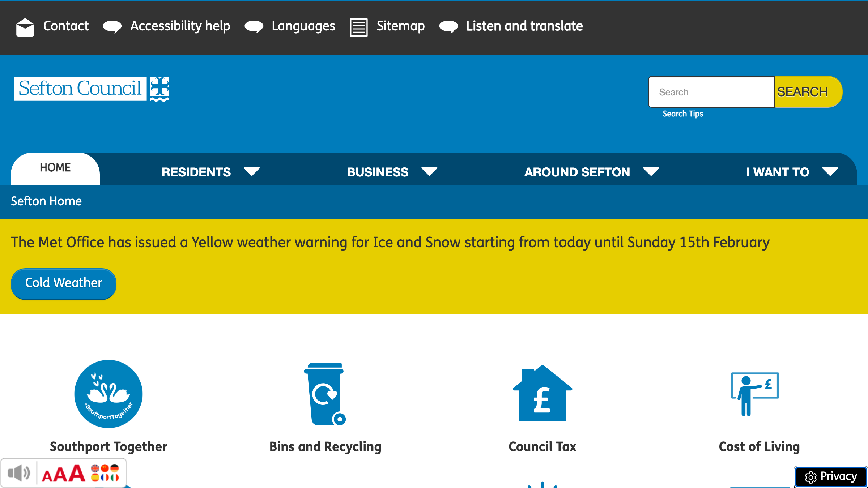The height and width of the screenshot is (488, 868).
Task: Choose the UK flag language icon
Action: [95, 469]
